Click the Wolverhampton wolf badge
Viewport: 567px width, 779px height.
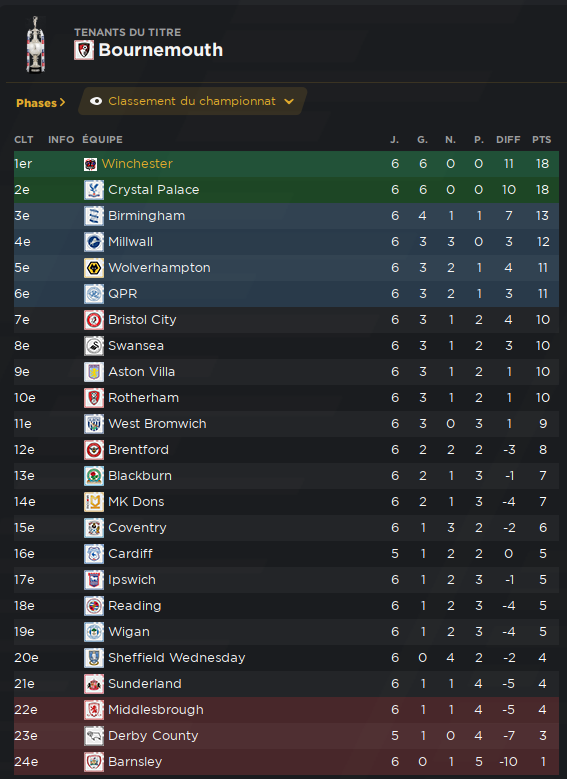click(94, 268)
